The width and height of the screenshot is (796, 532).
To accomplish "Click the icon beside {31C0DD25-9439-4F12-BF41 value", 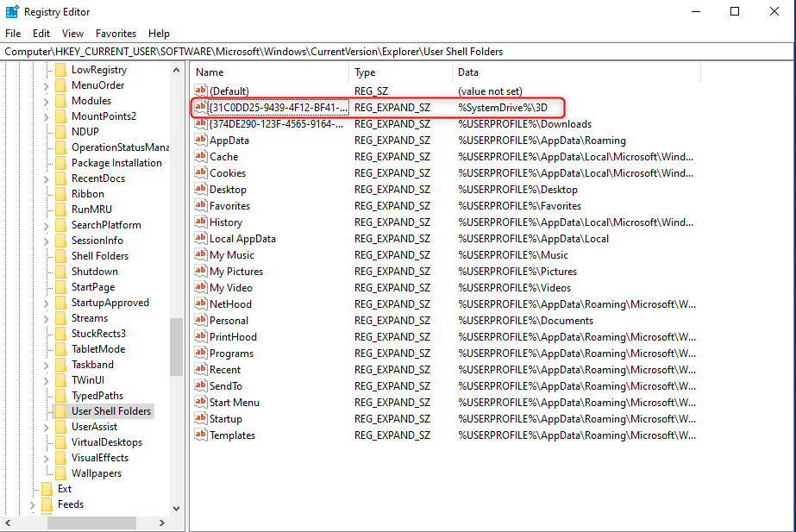I will click(201, 107).
